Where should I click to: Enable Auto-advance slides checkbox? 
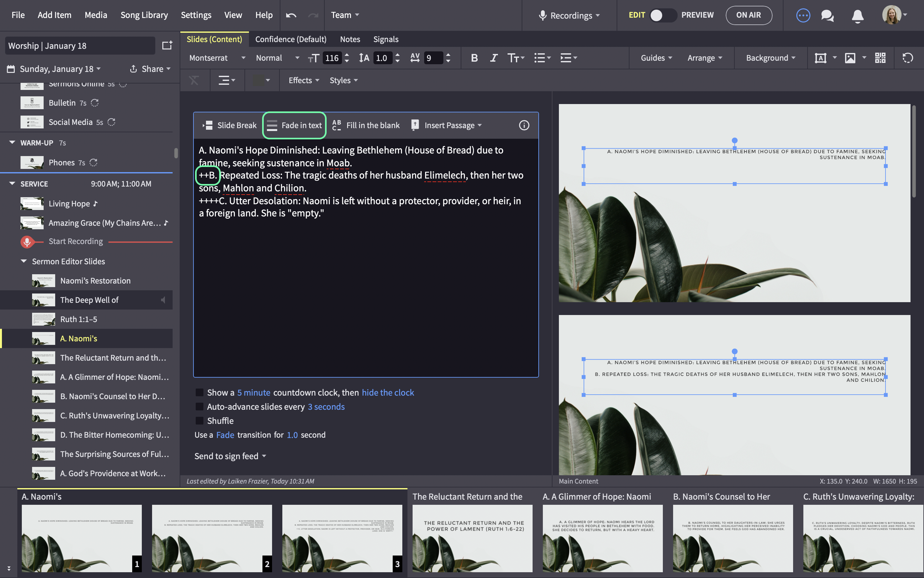tap(199, 407)
